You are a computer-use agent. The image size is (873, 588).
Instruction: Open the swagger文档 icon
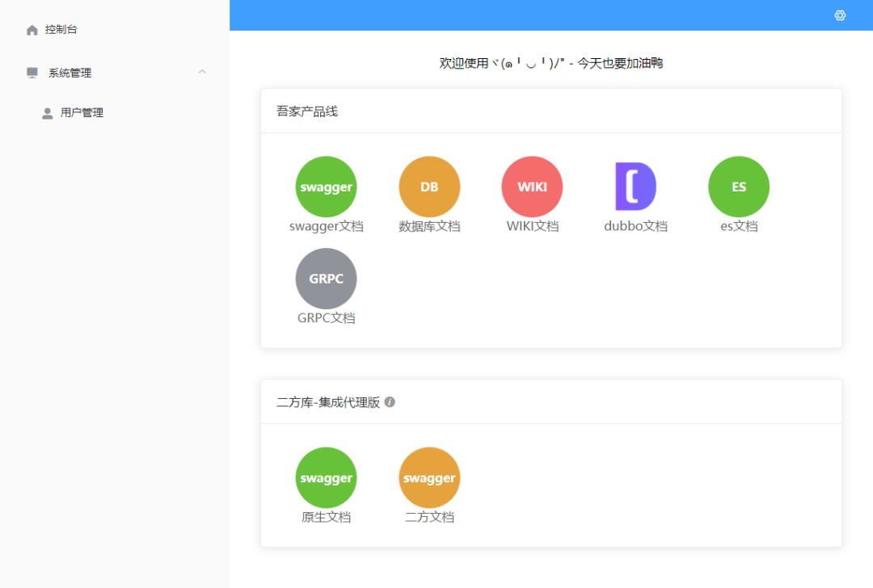click(x=326, y=187)
